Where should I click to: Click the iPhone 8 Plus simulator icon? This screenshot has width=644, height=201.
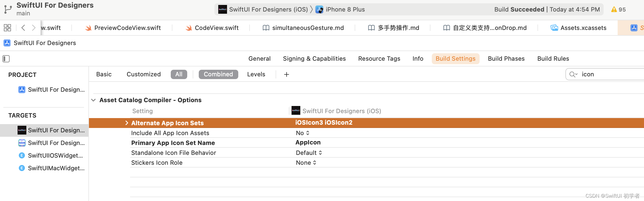coord(319,10)
